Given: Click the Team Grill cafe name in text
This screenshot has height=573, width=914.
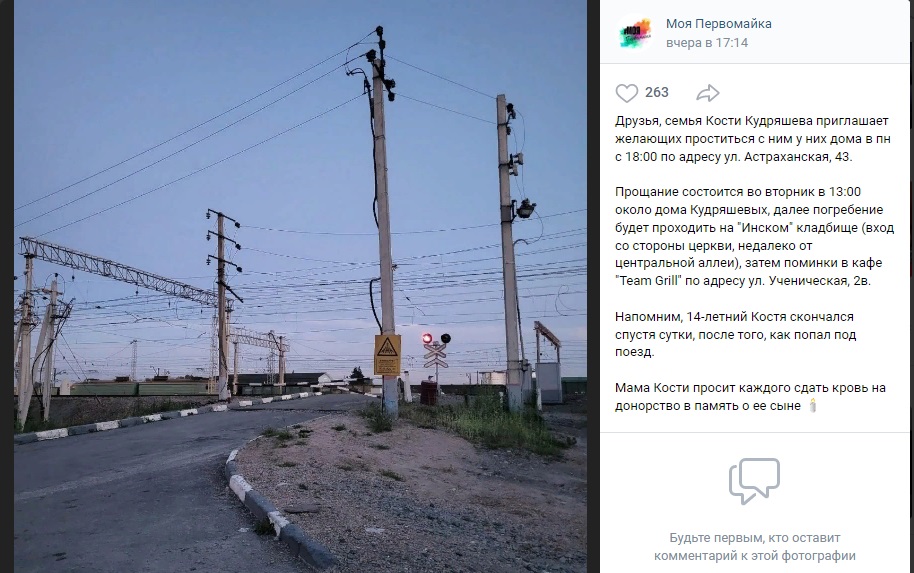Looking at the screenshot, I should coord(648,280).
